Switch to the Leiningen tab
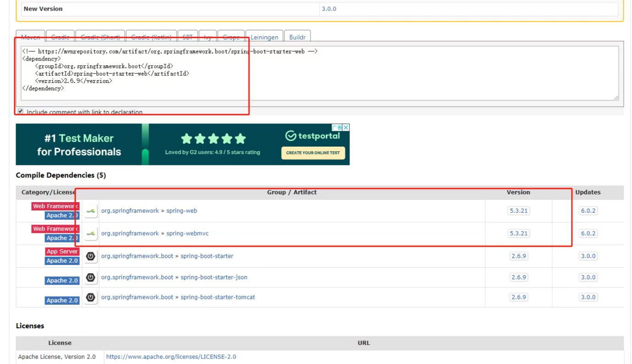This screenshot has width=632, height=364. [264, 37]
